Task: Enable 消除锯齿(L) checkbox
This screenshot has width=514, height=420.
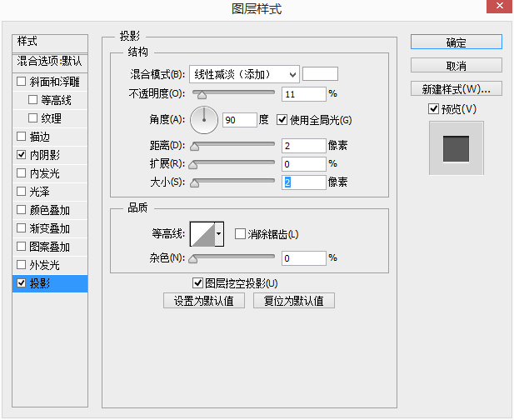Action: pyautogui.click(x=240, y=234)
